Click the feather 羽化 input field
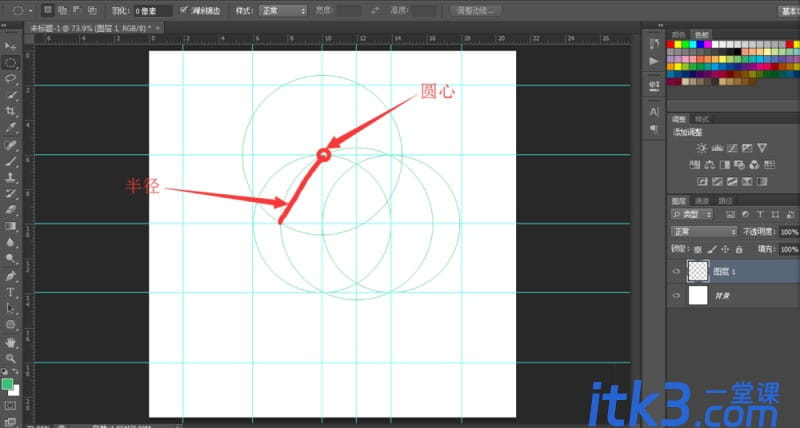Image resolution: width=800 pixels, height=428 pixels. 153,11
